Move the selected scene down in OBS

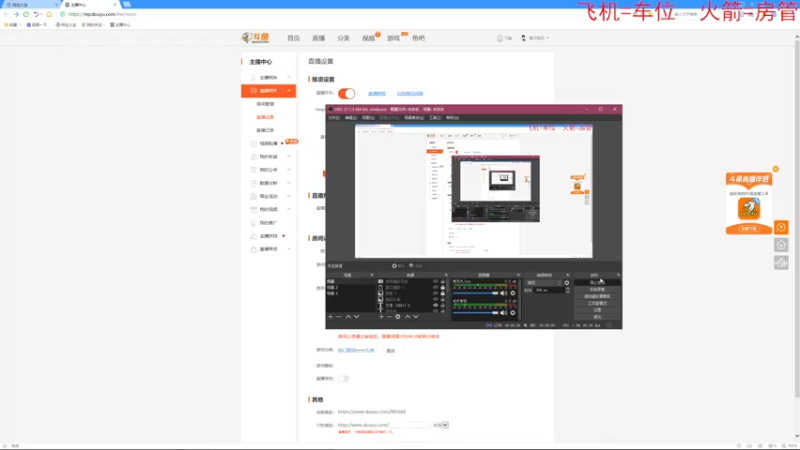(357, 317)
